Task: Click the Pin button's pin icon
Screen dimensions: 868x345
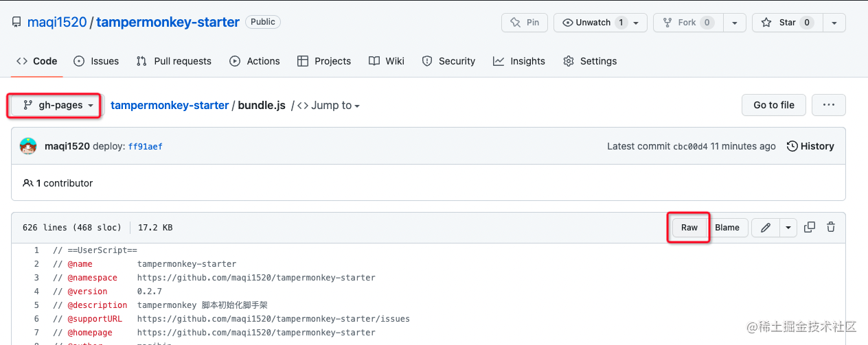Action: [515, 23]
